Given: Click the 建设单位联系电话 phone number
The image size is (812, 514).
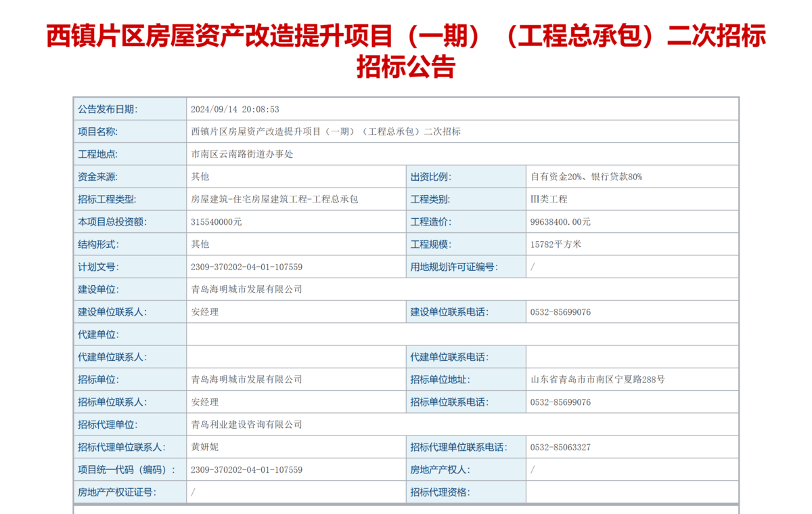Looking at the screenshot, I should tap(560, 312).
